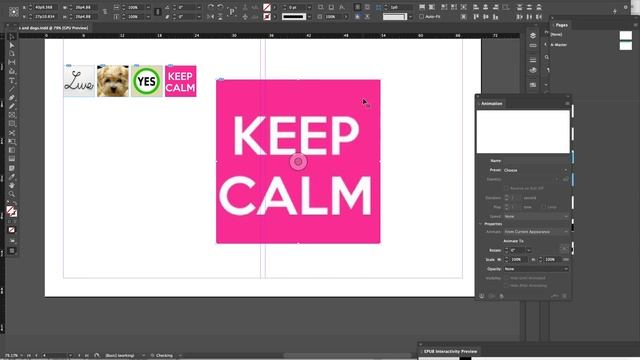
Task: Select the YES circle thumbnail
Action: click(x=147, y=81)
